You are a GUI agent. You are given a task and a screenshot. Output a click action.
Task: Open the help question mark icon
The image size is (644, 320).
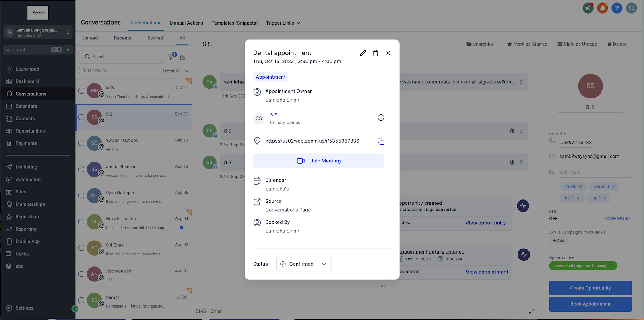[617, 8]
